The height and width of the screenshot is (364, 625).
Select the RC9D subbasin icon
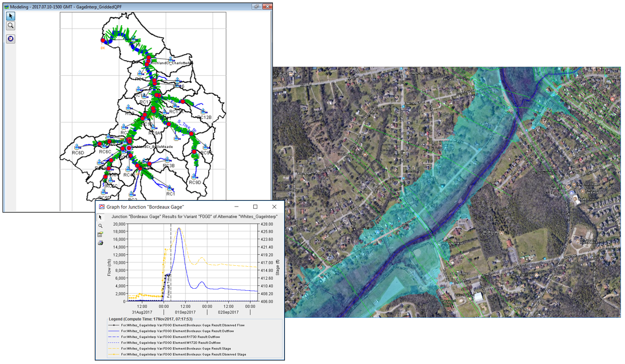pos(195,176)
